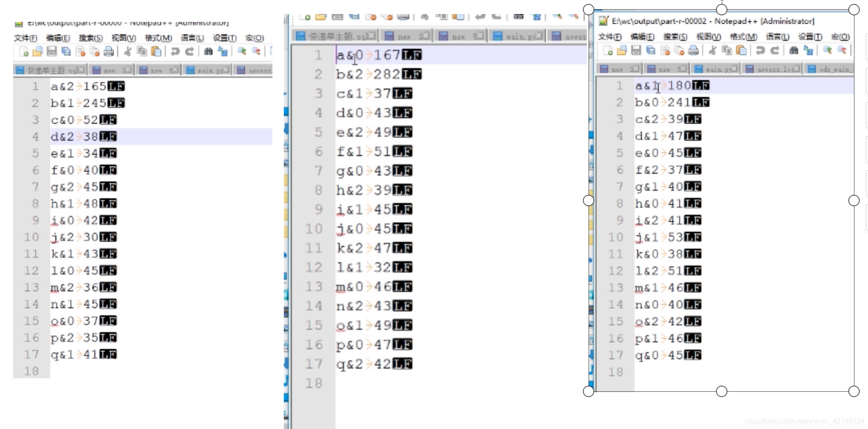
Task: Click Cut scissors icon in part-r-00000 window
Action: (127, 52)
